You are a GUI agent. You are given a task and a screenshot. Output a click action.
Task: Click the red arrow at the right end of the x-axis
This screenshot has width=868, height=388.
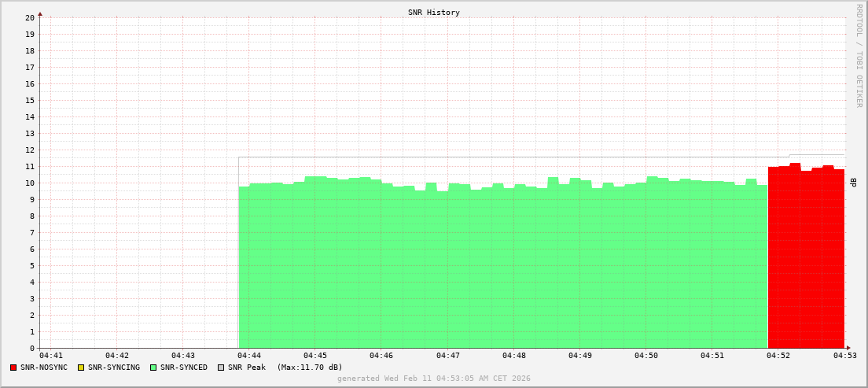coord(848,348)
